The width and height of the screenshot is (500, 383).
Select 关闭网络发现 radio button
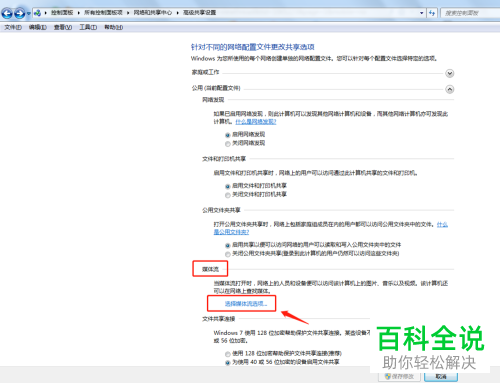click(228, 144)
